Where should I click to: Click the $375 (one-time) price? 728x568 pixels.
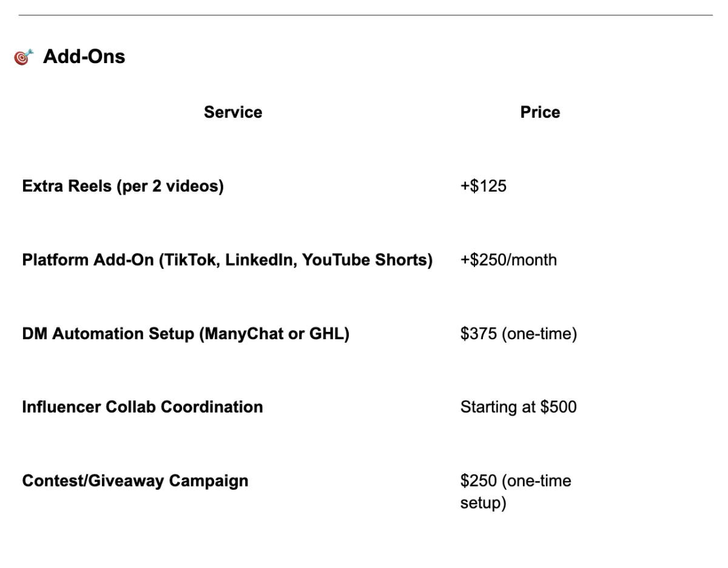point(518,334)
